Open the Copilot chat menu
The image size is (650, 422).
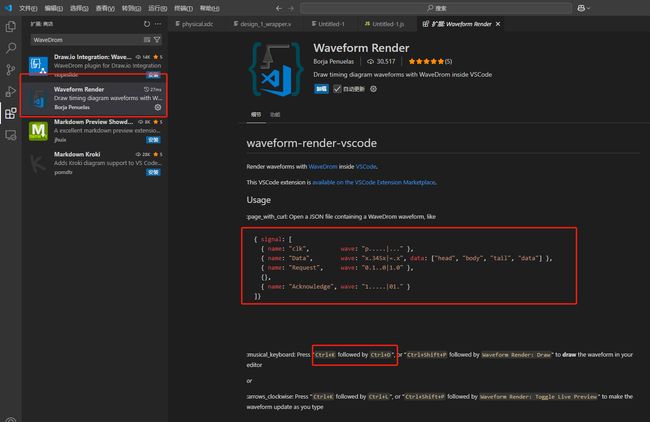point(583,8)
